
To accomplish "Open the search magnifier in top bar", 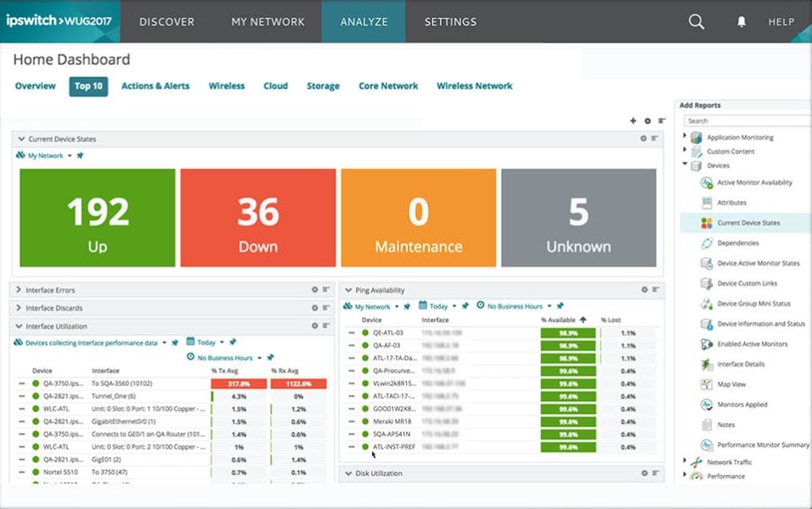I will 696,22.
